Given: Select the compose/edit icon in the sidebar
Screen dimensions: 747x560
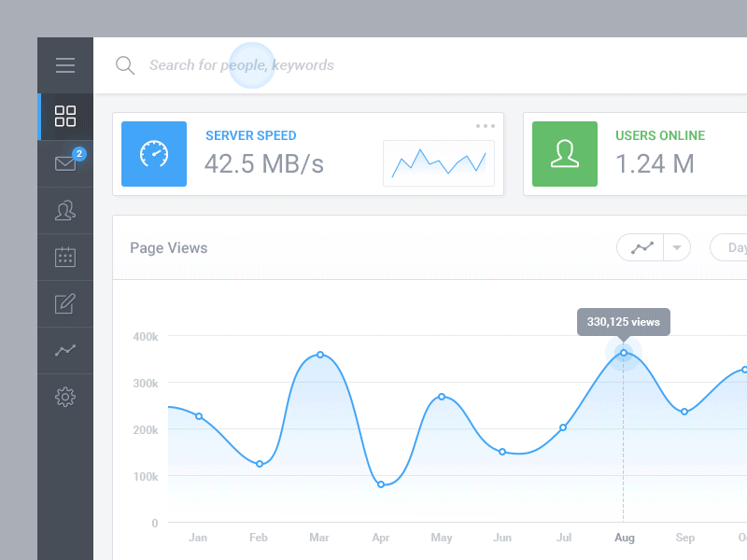Looking at the screenshot, I should 64,303.
